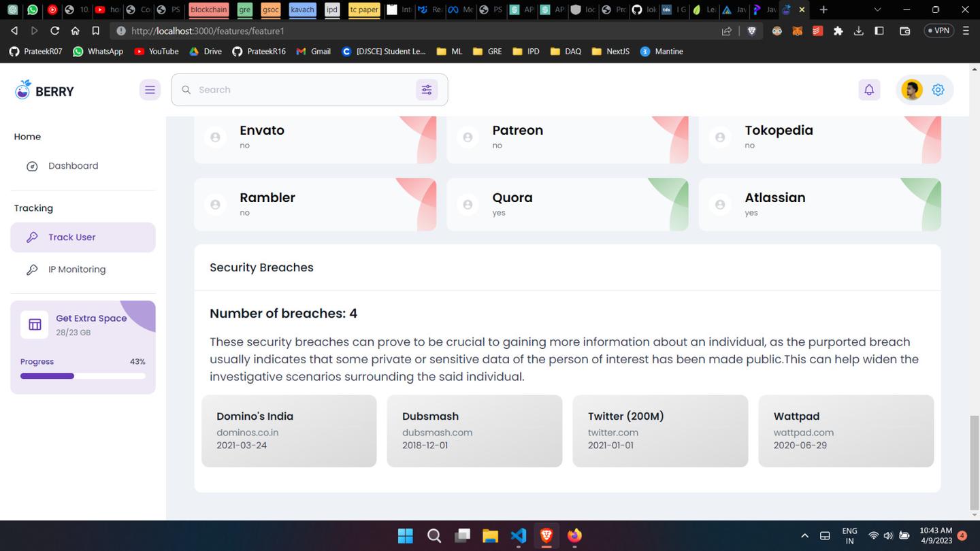Select the Twitter (200M) breach card
The image size is (980, 551).
[660, 431]
